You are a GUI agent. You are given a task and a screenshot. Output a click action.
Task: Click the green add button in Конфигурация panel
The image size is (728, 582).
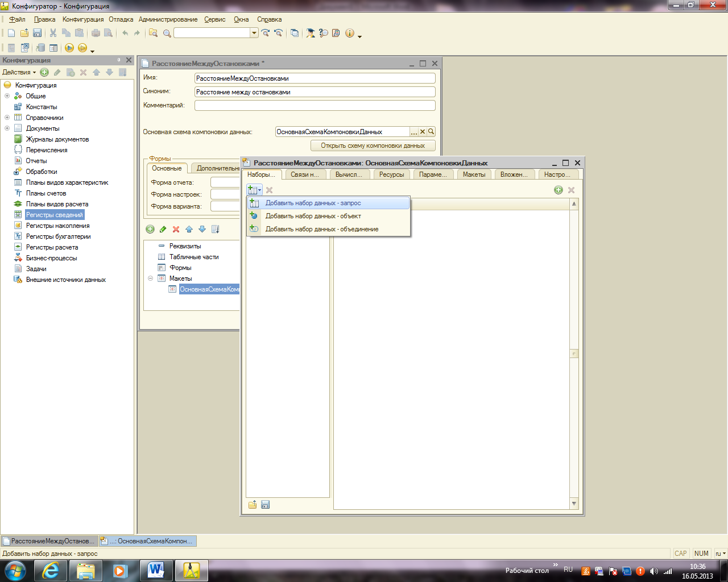point(44,72)
